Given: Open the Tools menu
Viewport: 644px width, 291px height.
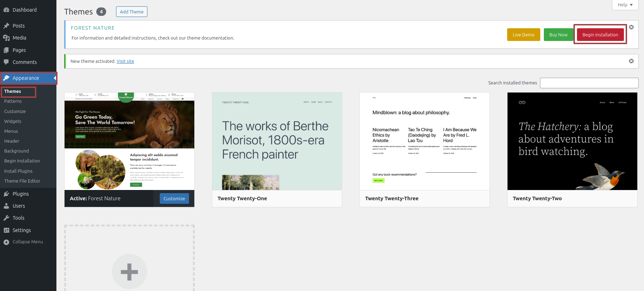Looking at the screenshot, I should pos(28,218).
